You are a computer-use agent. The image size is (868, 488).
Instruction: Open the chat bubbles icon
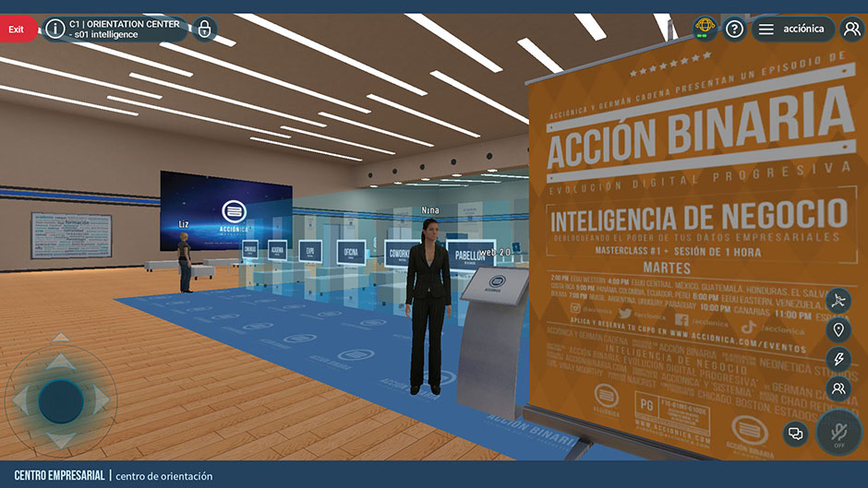(x=795, y=434)
